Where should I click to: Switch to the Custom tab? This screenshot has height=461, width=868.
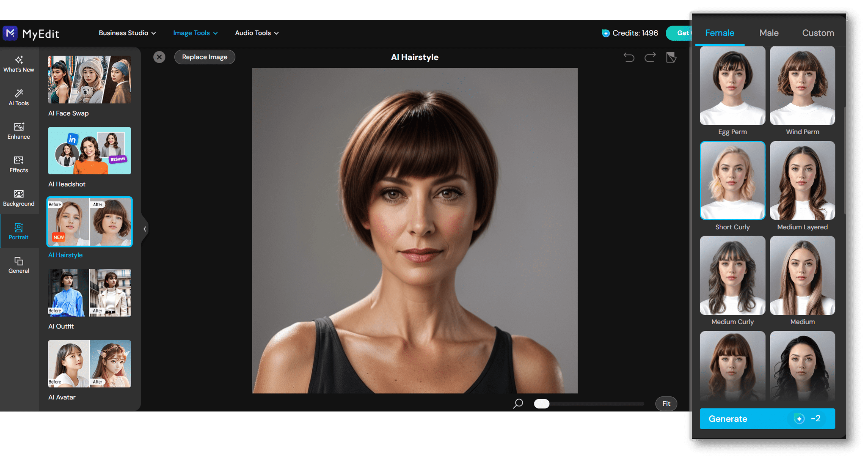818,33
